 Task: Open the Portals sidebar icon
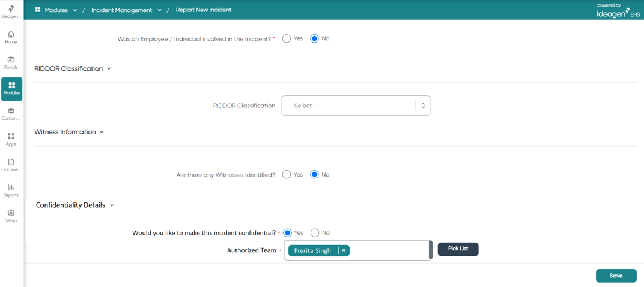click(x=11, y=63)
